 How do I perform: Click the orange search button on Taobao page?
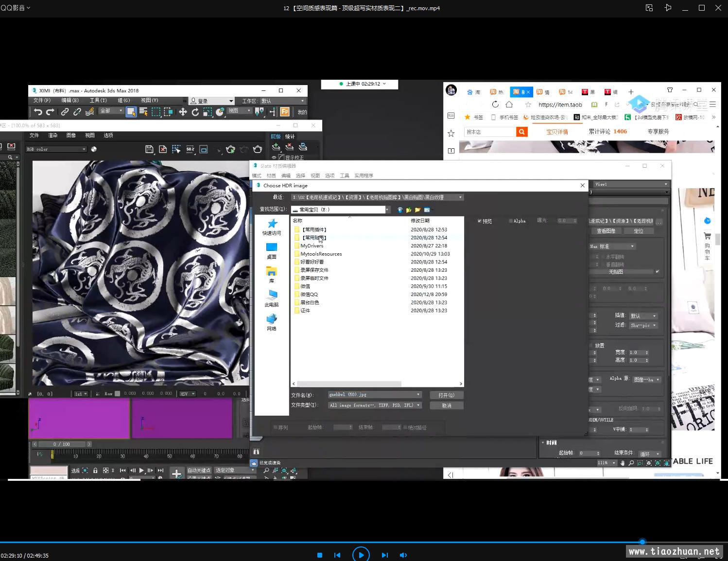tap(521, 132)
